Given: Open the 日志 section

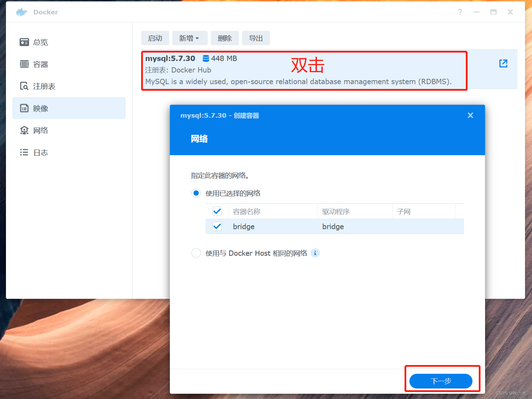Looking at the screenshot, I should tap(69, 152).
